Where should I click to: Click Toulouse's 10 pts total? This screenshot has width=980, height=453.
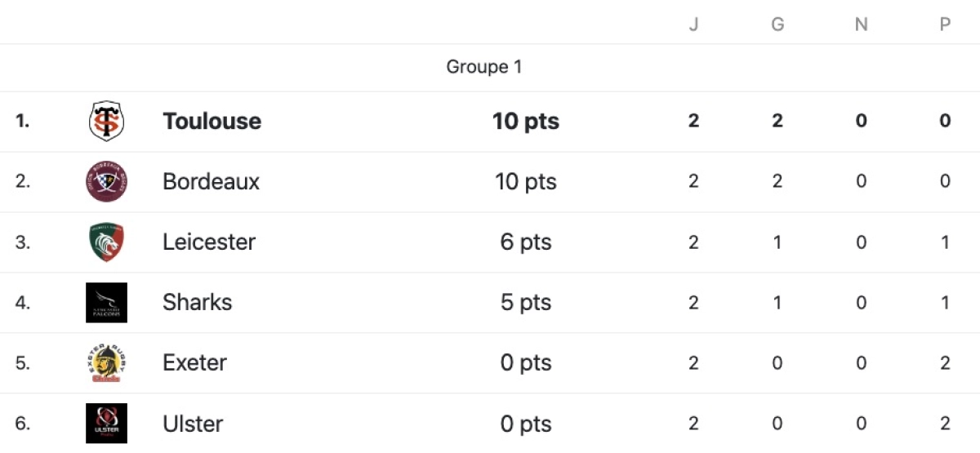click(x=526, y=121)
